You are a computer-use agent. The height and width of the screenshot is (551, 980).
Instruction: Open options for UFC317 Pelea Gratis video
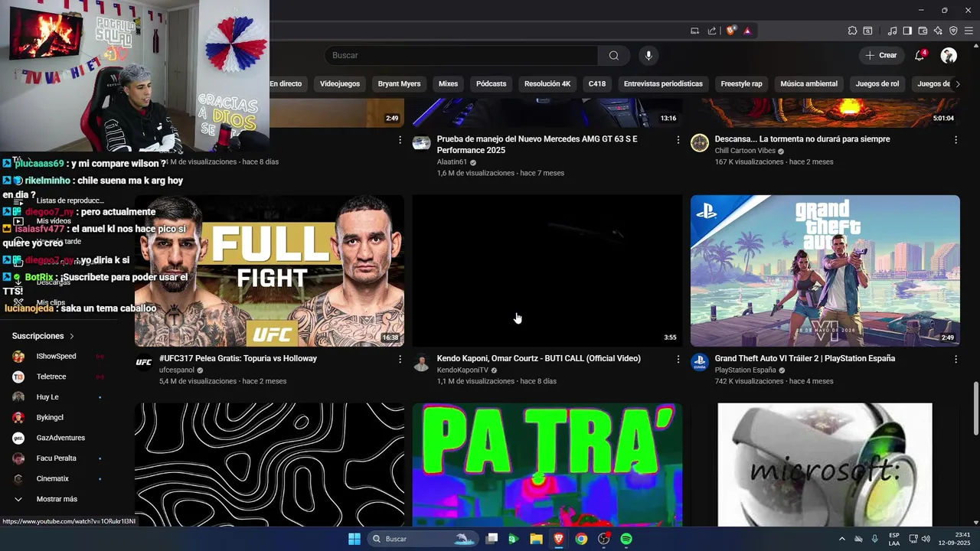coord(400,359)
